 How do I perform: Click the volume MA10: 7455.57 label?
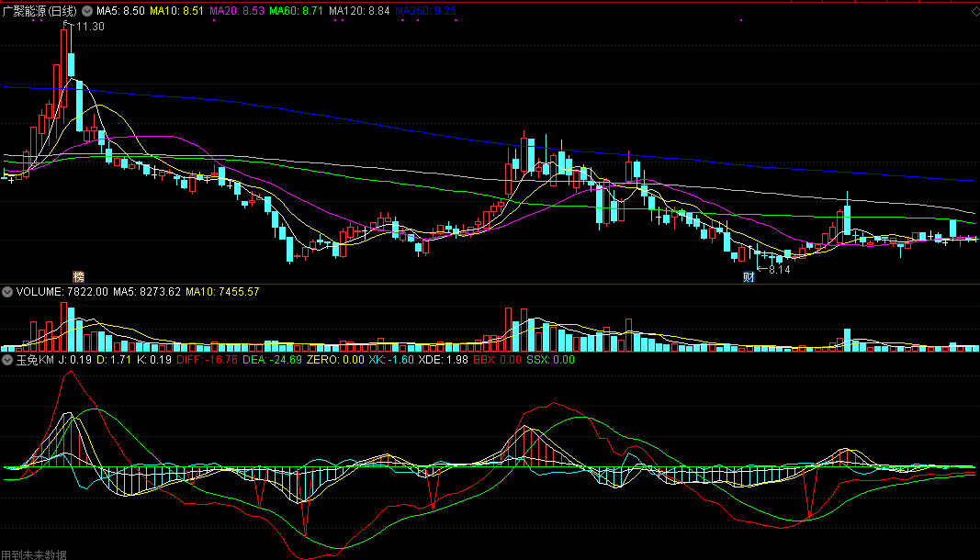(222, 292)
